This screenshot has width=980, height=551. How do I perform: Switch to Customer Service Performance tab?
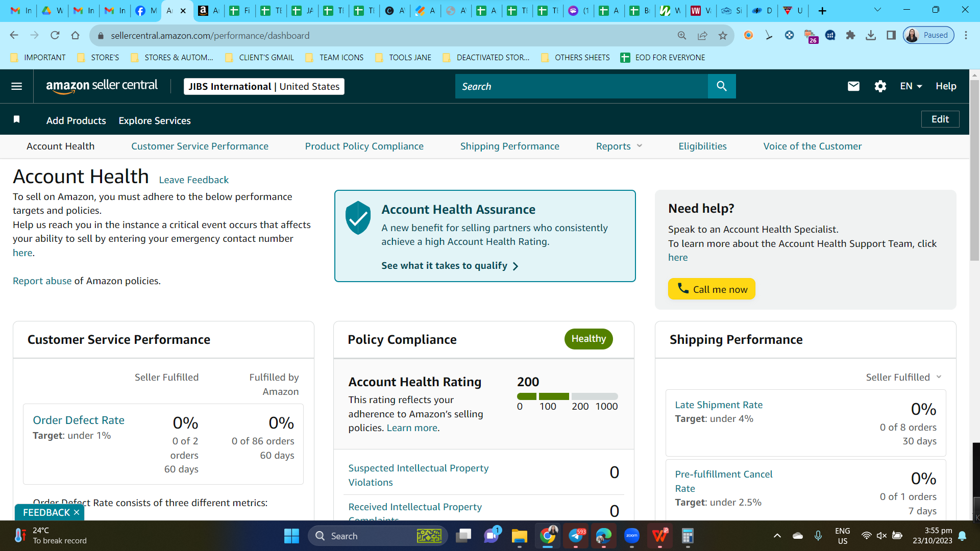click(x=200, y=146)
